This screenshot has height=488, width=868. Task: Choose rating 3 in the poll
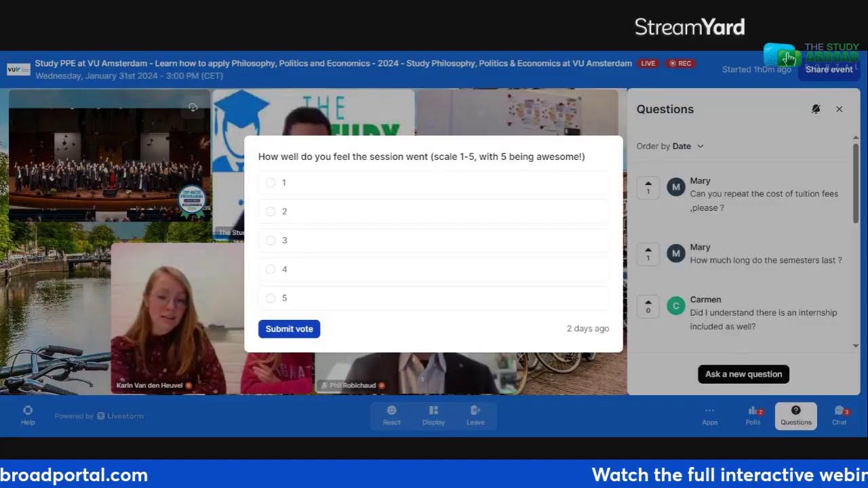pos(271,241)
